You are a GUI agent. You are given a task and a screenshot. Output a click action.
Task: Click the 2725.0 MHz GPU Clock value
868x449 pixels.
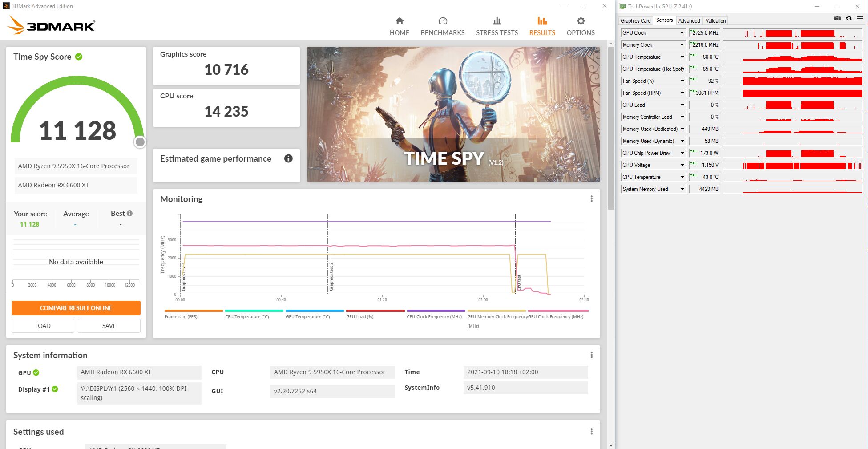[704, 33]
